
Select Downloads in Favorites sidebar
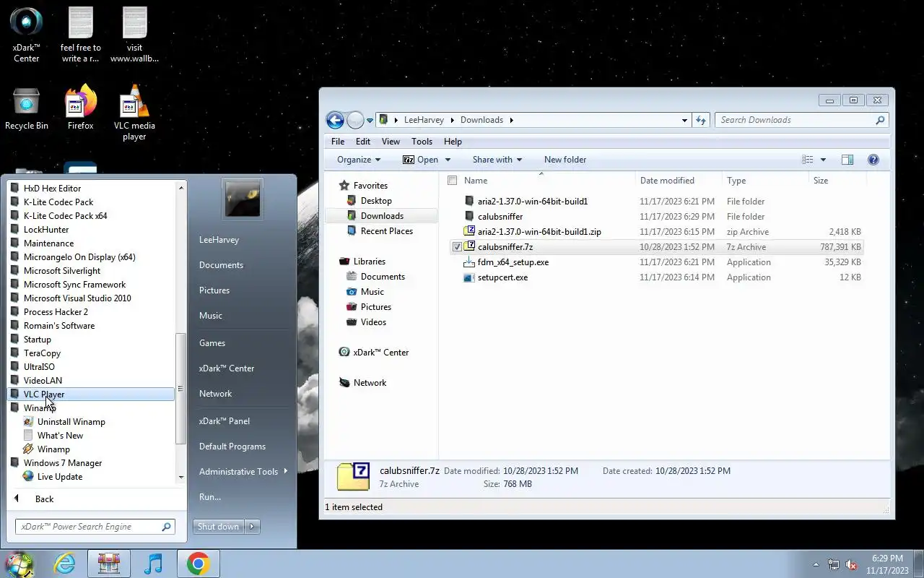pyautogui.click(x=382, y=216)
